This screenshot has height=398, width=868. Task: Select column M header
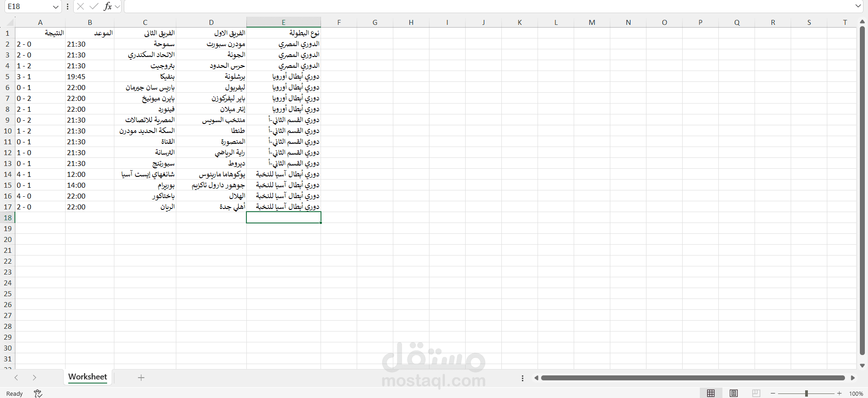click(592, 22)
